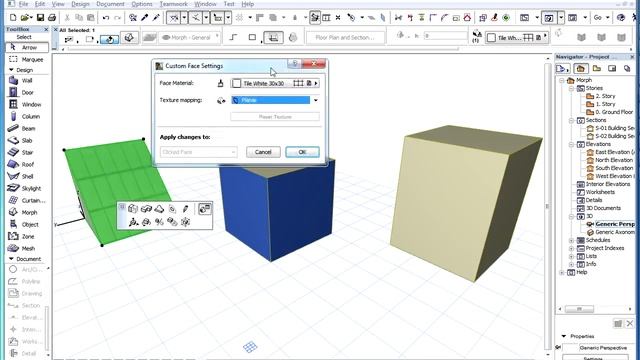Click the paint bucket icon beside Face Material
Screen dimensions: 640x360
[220, 83]
